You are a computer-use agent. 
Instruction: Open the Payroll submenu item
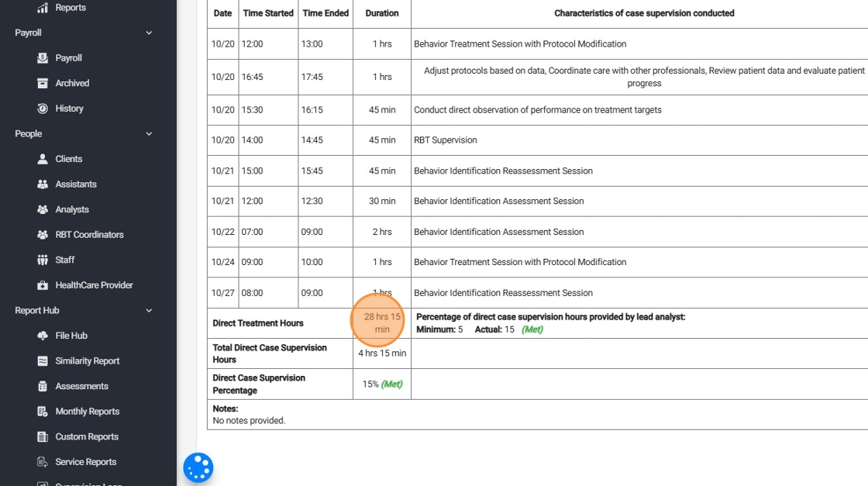click(69, 58)
